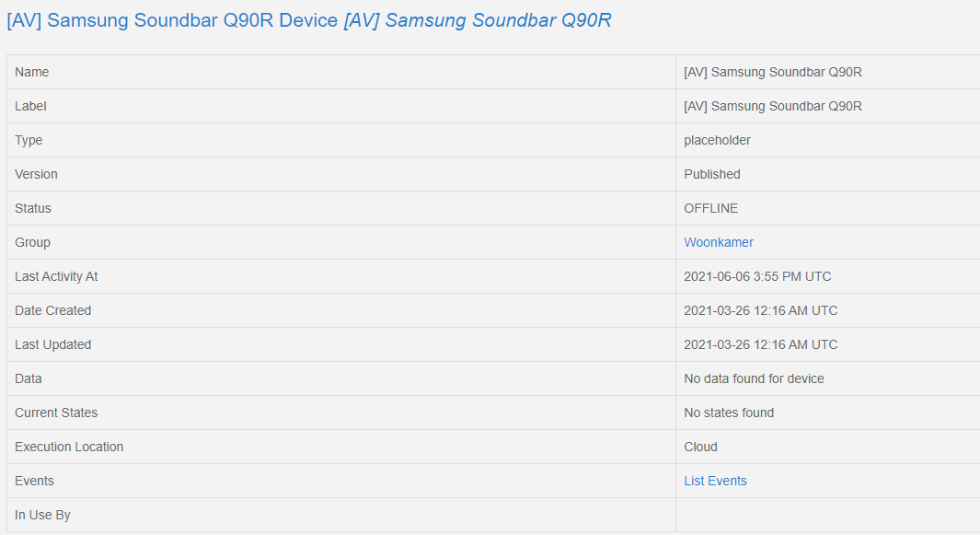Open the List Events link
Screen dimensions: 980x535
coord(715,481)
